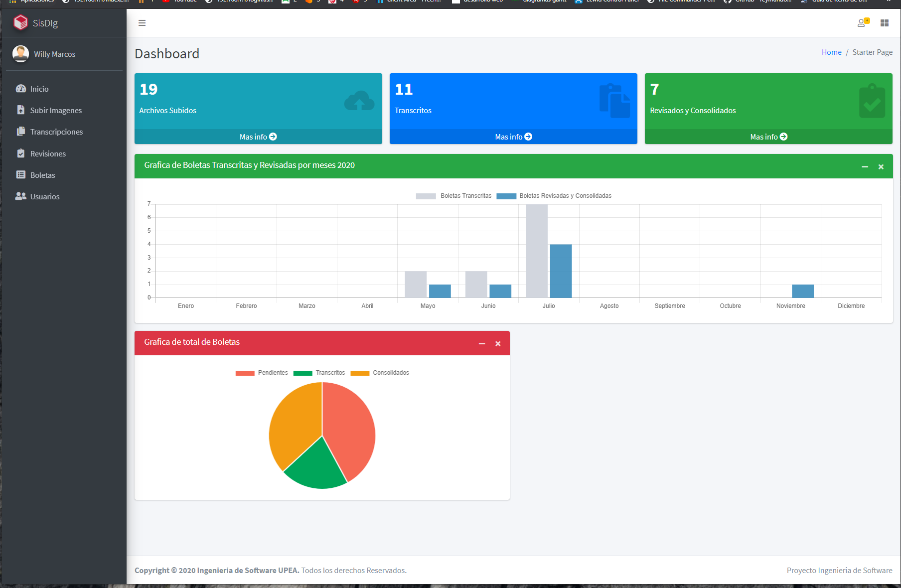Collapse the Grafica de total de Boletas panel
Viewport: 901px width, 588px height.
coord(481,343)
